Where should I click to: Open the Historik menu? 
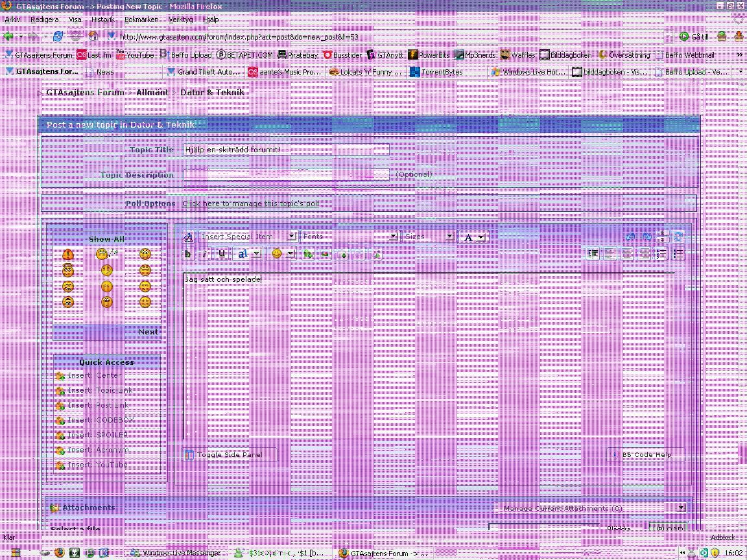pyautogui.click(x=103, y=19)
